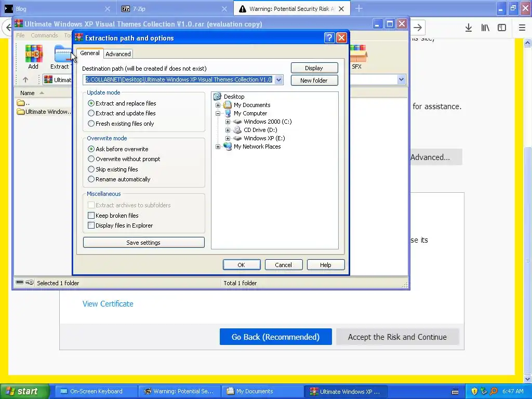
Task: Collapse the My Computer tree node
Action: (x=218, y=113)
